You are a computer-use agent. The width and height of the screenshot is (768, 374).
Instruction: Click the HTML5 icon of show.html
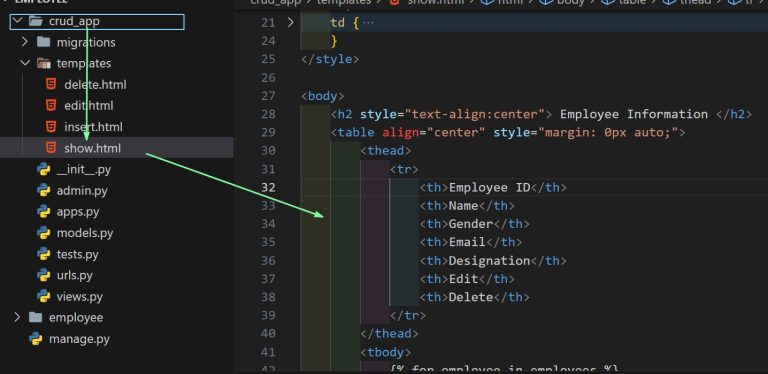50,148
